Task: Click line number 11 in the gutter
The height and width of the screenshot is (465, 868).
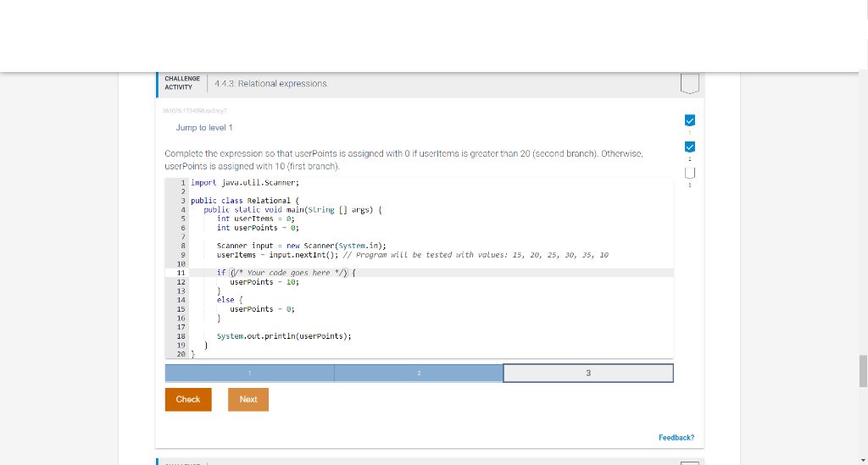Action: (181, 273)
